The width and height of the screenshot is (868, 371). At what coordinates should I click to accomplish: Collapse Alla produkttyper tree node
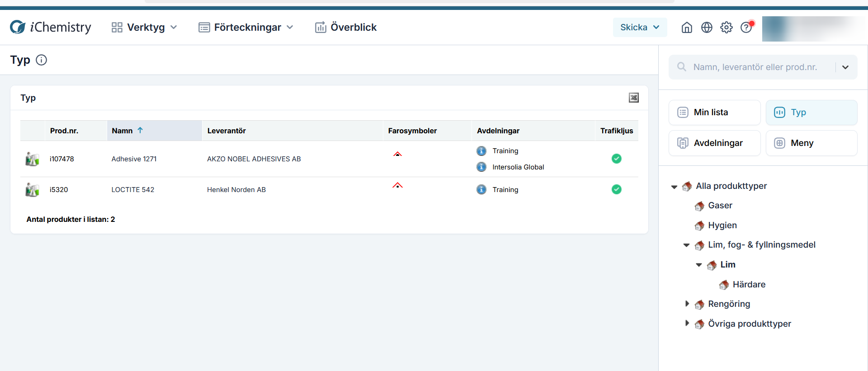(x=674, y=187)
